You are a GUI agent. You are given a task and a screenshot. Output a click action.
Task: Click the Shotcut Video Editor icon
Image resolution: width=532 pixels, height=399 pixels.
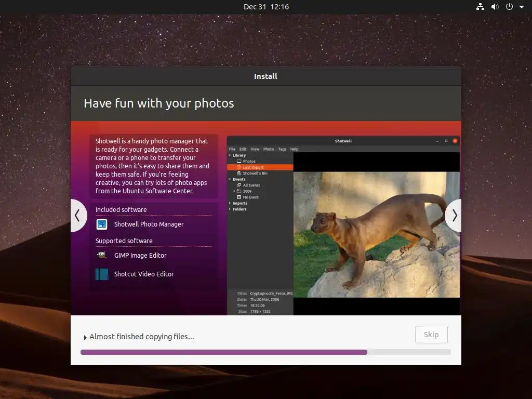102,274
